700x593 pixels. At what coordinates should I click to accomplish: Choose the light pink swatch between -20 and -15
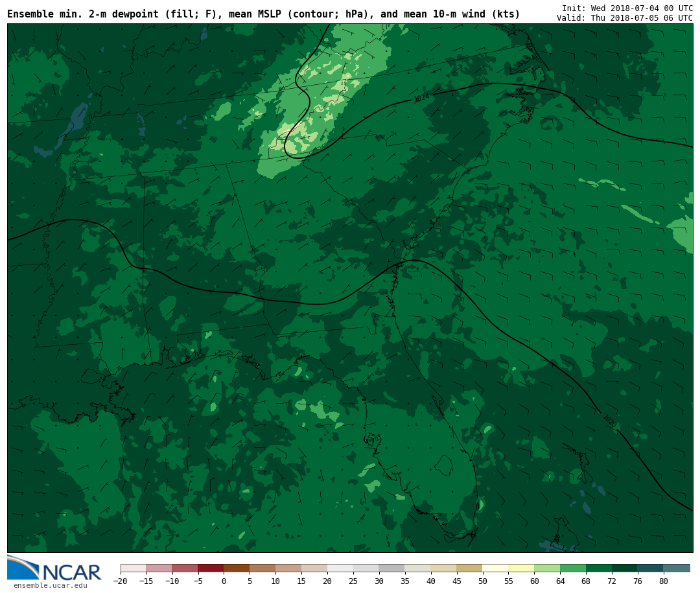[x=133, y=568]
